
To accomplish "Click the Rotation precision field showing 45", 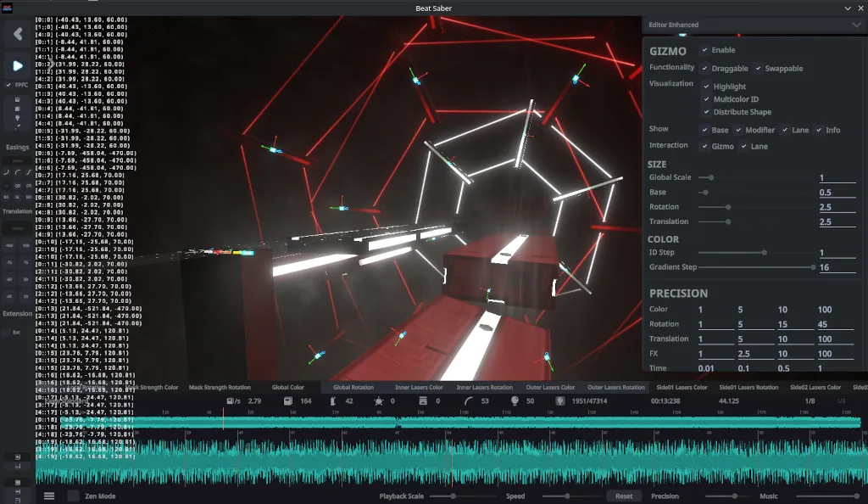I will 836,324.
